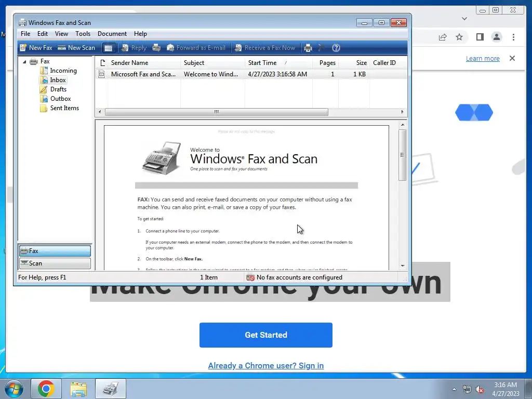532x399 pixels.
Task: Click the fax icon of the message row
Action: click(x=101, y=74)
